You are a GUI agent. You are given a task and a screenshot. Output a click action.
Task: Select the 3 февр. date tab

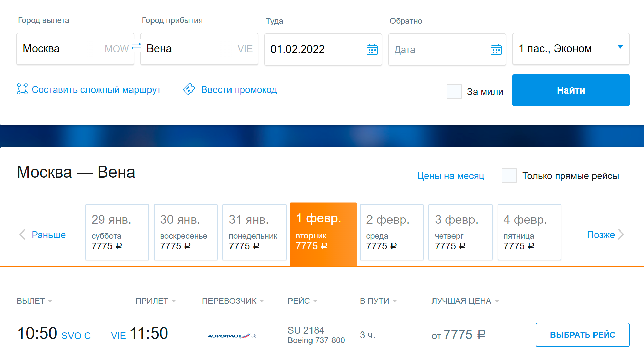(461, 232)
